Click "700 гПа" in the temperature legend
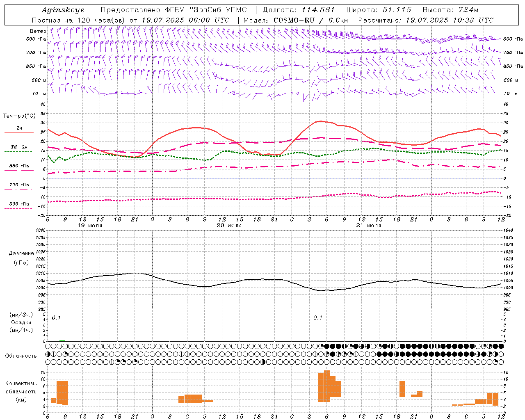 click(x=19, y=185)
